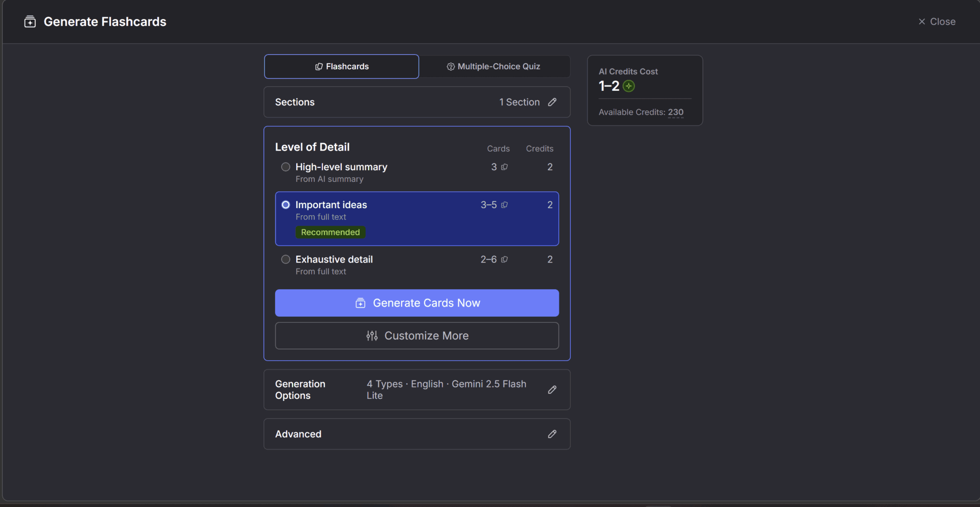
Task: Click the '3–5' cards count for Important ideas
Action: click(x=489, y=205)
